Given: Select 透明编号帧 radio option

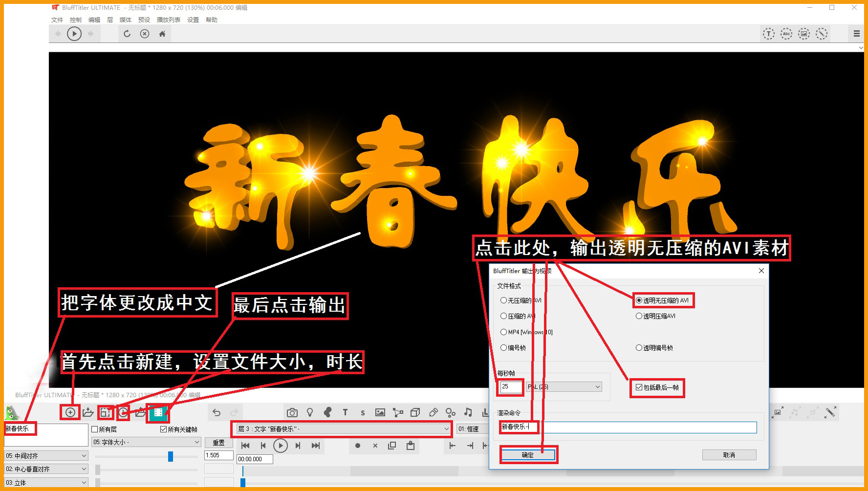Looking at the screenshot, I should [654, 348].
